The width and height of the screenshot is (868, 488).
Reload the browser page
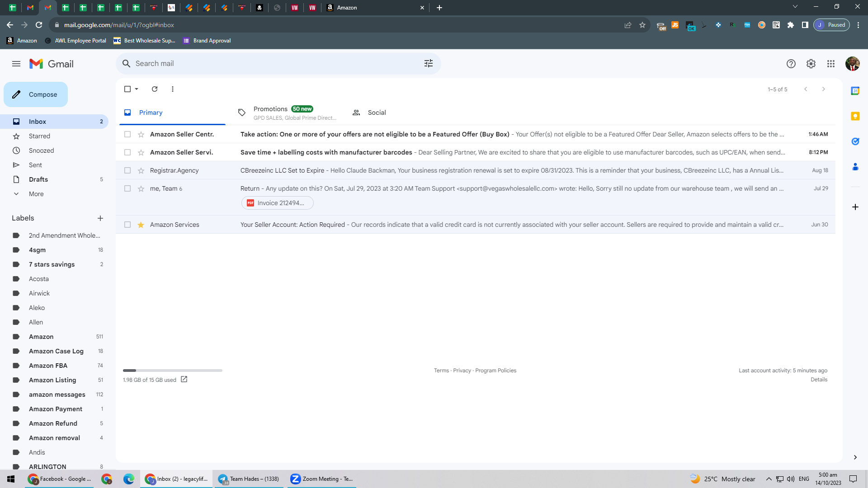coord(39,25)
